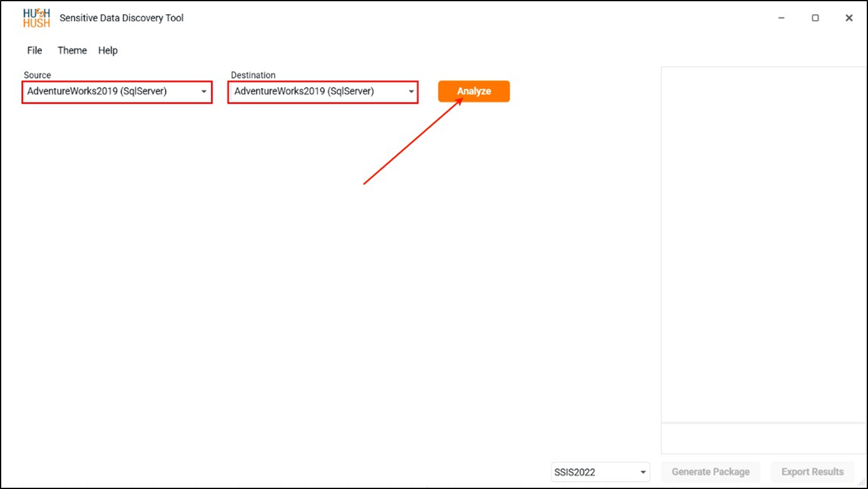868x489 pixels.
Task: Click the orange Analyze button
Action: click(x=474, y=92)
